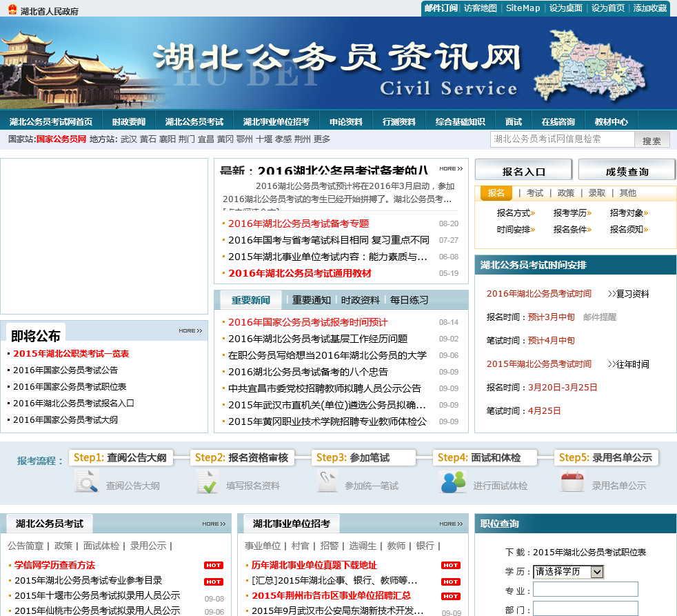Open 2015年湖北公职类考试一览表
The width and height of the screenshot is (677, 616).
pos(71,354)
